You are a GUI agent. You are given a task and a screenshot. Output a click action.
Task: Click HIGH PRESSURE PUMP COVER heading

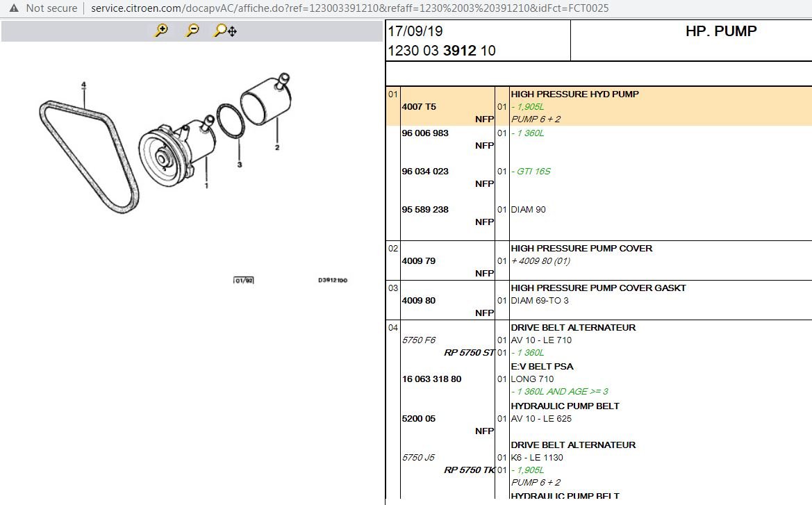(x=581, y=249)
